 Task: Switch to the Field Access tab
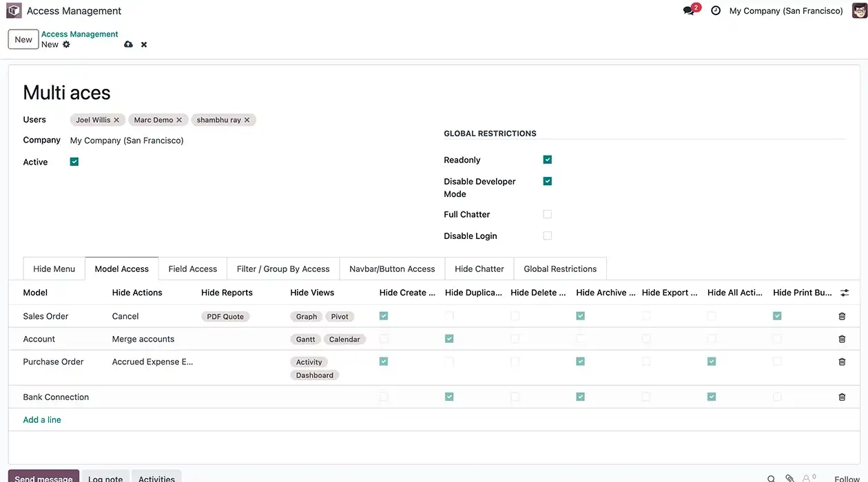coord(192,269)
